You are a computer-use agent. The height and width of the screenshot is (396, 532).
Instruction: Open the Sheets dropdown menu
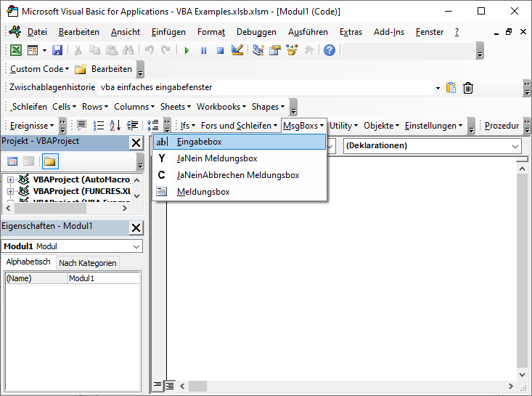point(176,107)
